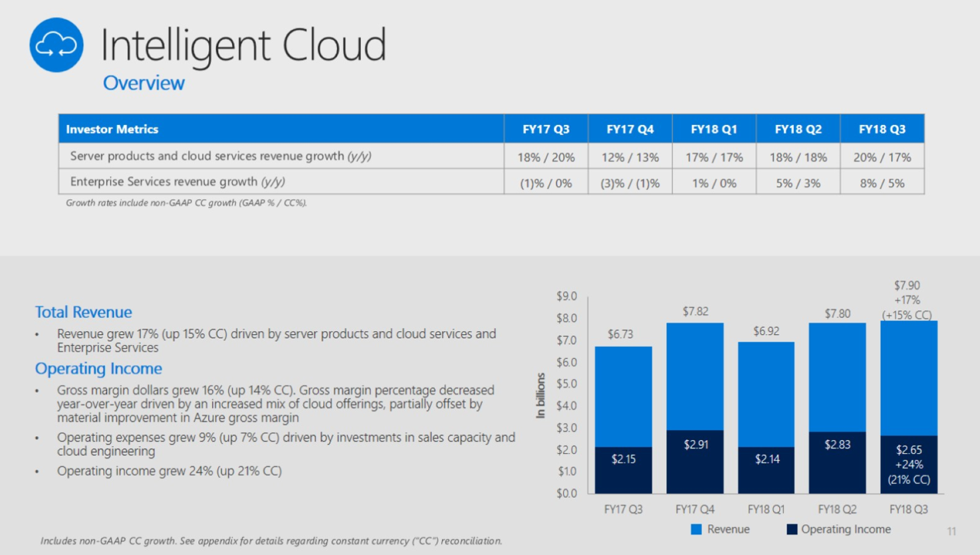
Task: Click the '18% / 20%' table cell
Action: (546, 158)
